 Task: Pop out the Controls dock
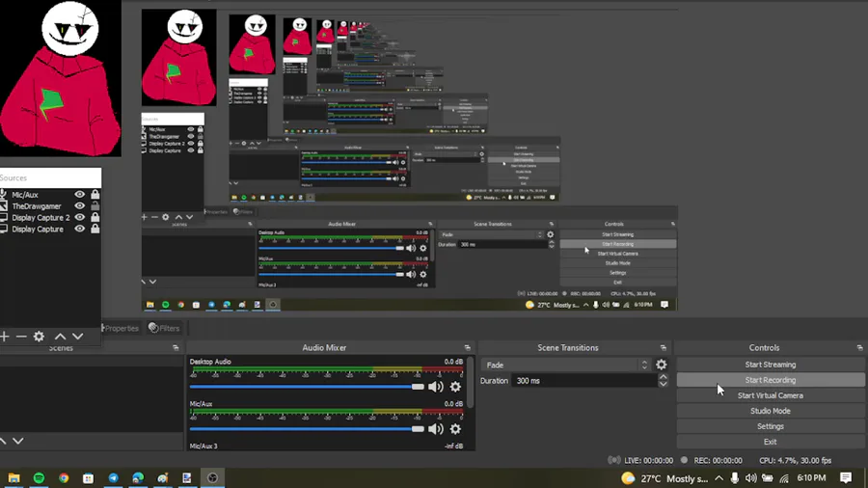pos(859,348)
